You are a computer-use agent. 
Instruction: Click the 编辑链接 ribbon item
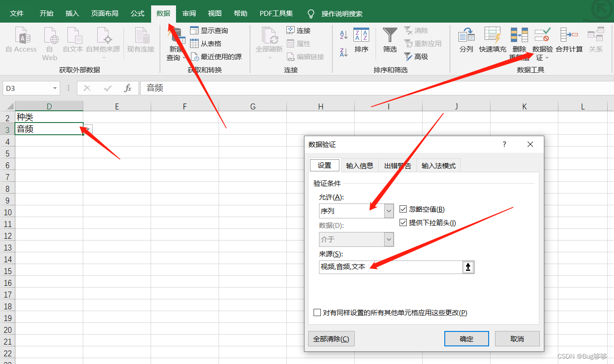coord(305,57)
